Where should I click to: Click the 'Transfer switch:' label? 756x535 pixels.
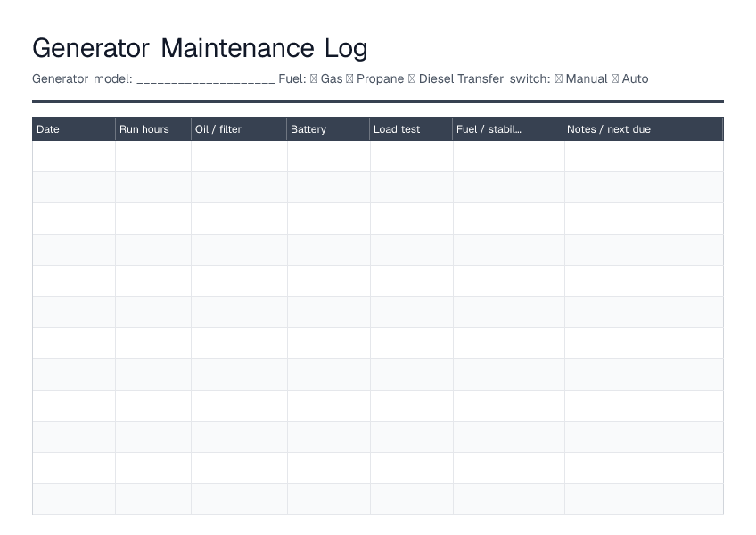pyautogui.click(x=504, y=78)
